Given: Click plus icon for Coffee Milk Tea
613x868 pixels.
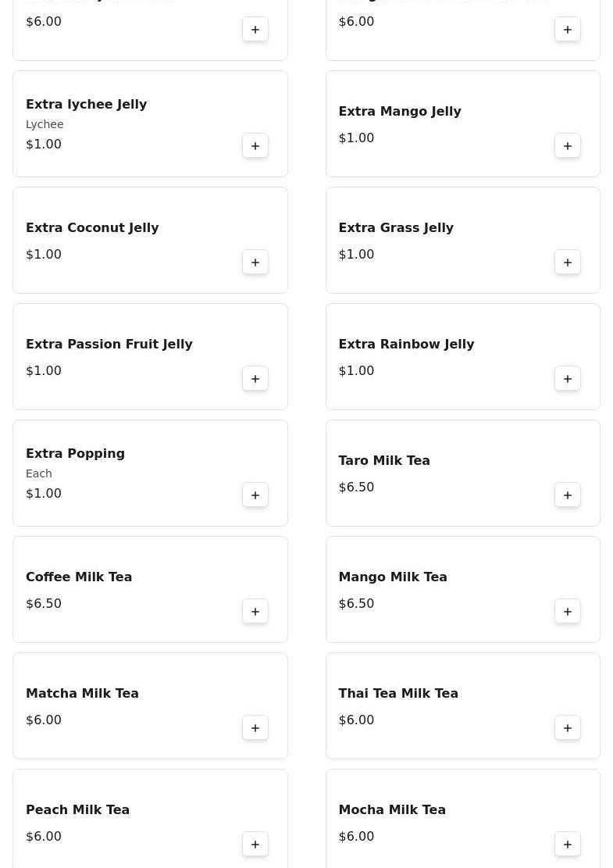Looking at the screenshot, I should pos(255,612).
